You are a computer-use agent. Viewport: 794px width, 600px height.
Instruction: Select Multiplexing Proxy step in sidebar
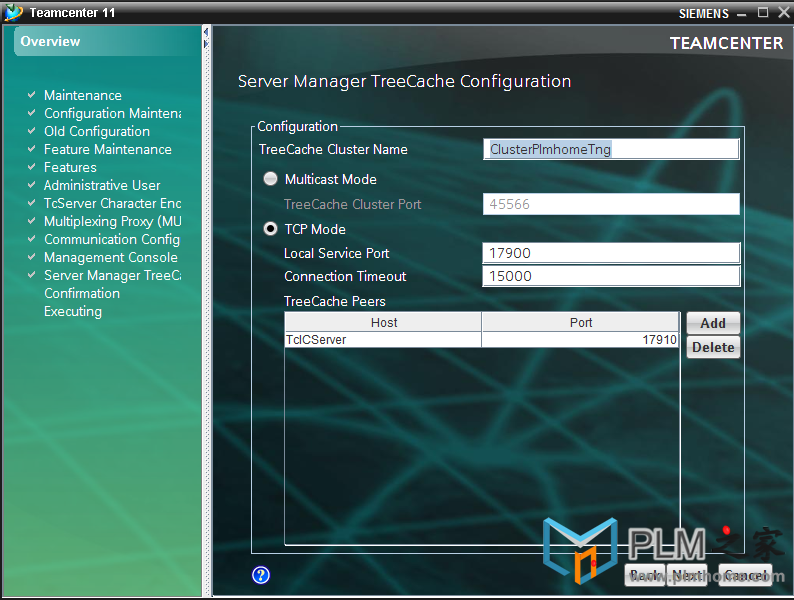point(112,221)
